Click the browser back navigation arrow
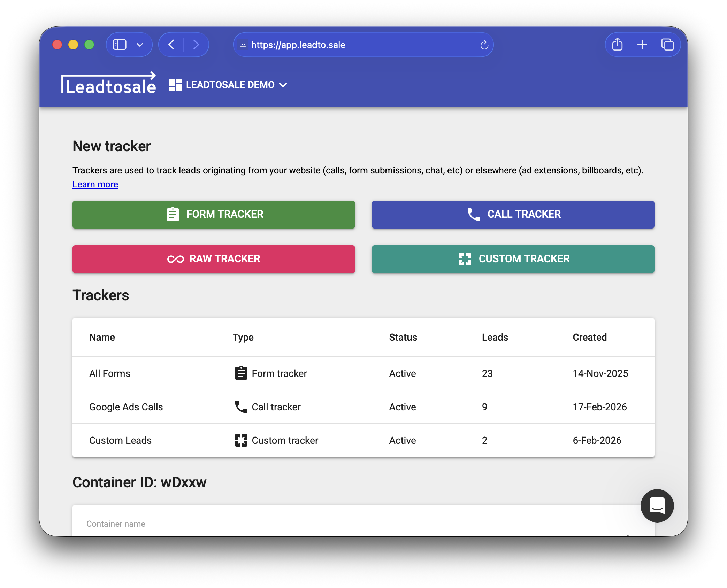This screenshot has width=727, height=588. (171, 45)
